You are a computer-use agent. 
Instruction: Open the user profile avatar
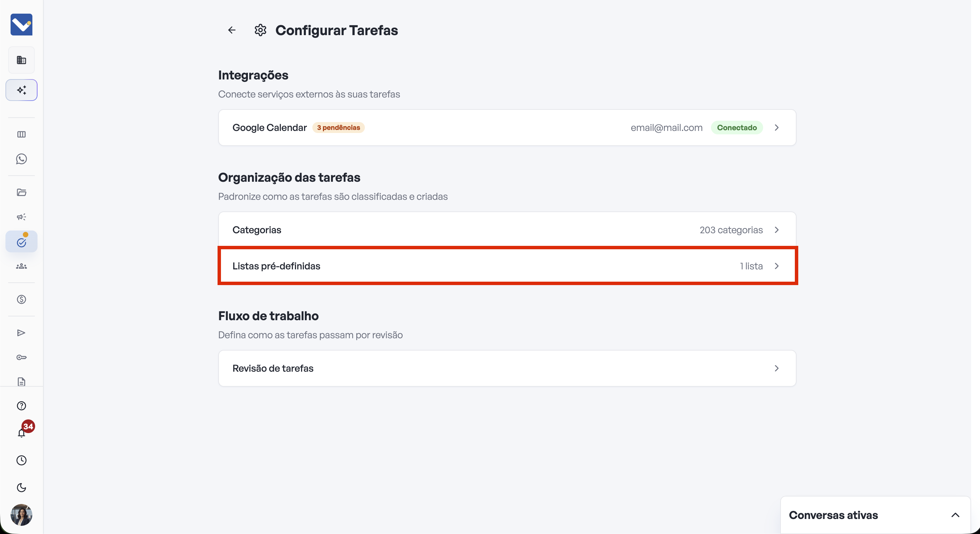(x=21, y=515)
